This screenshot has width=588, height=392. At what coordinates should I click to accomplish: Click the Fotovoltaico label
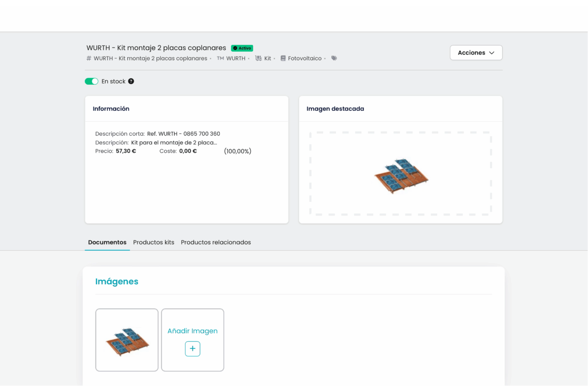(305, 58)
